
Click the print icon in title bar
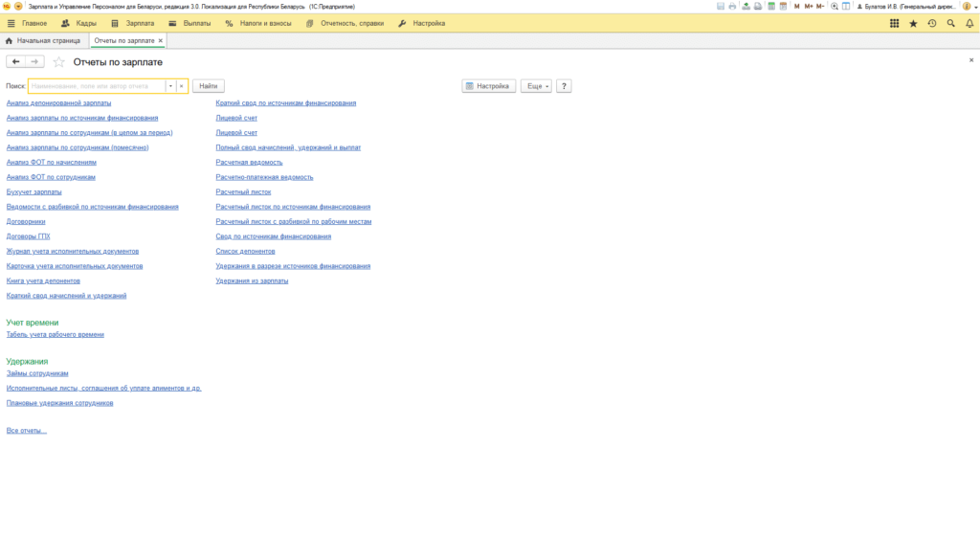click(732, 7)
